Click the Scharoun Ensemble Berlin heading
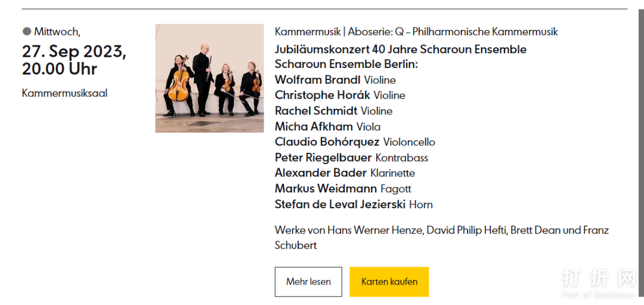 [346, 64]
